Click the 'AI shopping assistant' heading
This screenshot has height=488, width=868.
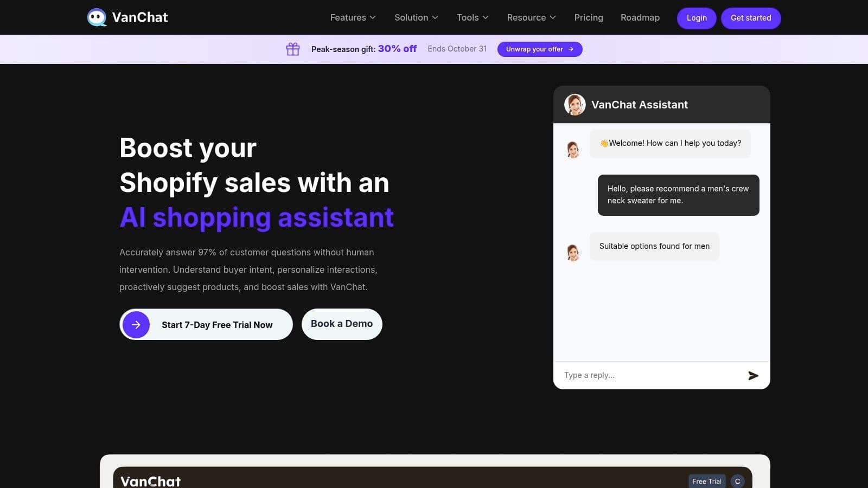(x=257, y=217)
